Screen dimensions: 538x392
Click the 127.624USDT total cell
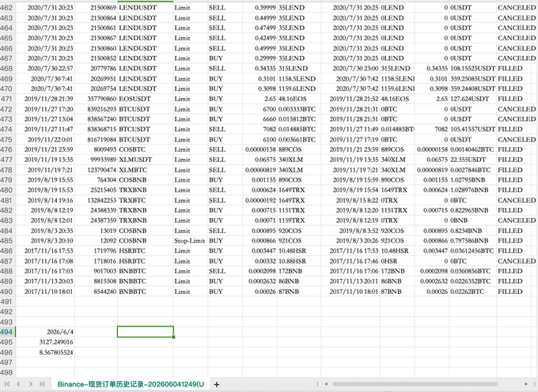472,99
